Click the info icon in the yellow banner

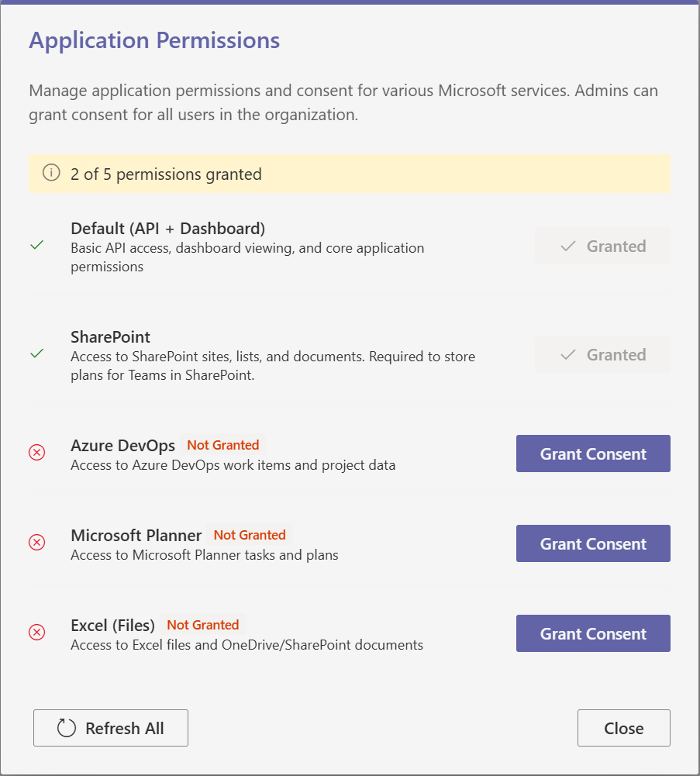(x=51, y=174)
